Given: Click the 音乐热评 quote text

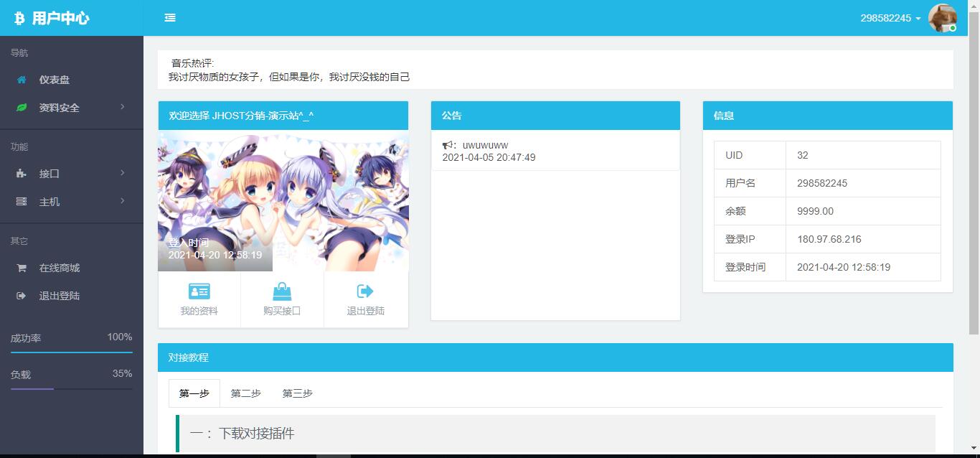Looking at the screenshot, I should click(x=289, y=77).
